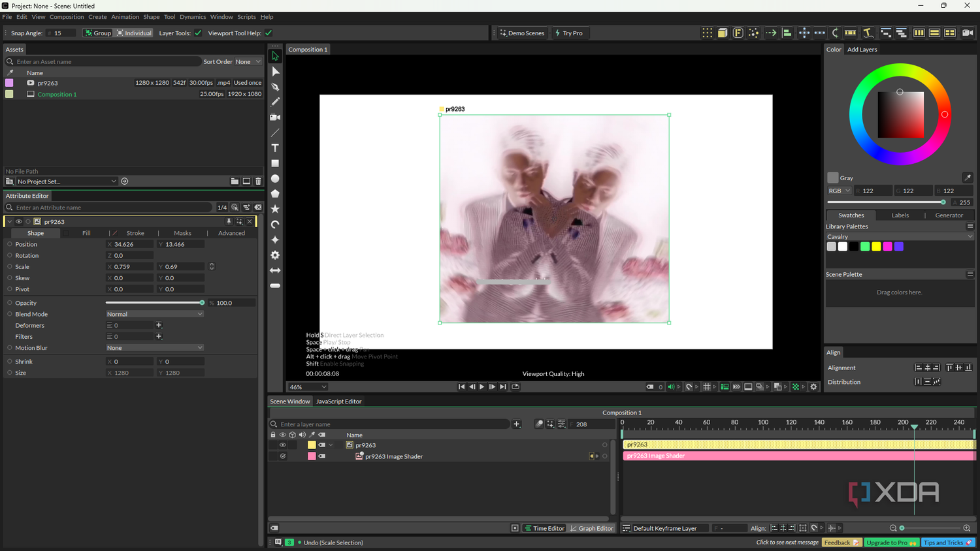
Task: Click the Upgrade to Pro button
Action: pos(891,543)
